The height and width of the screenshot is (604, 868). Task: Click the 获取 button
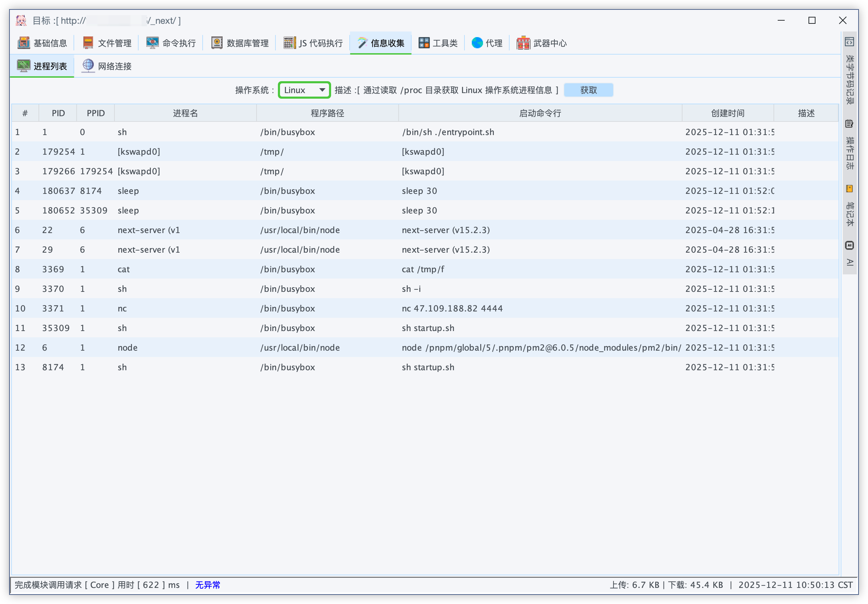pyautogui.click(x=588, y=90)
